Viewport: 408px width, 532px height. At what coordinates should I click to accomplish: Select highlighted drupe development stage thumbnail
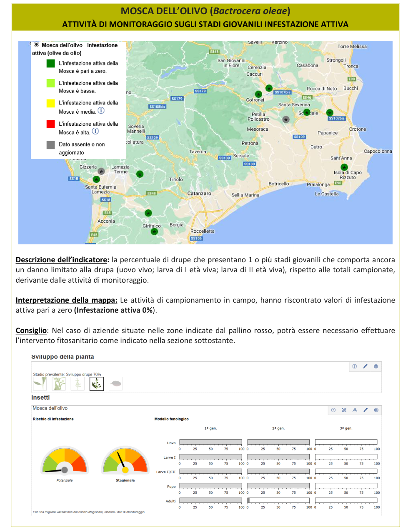[x=97, y=383]
